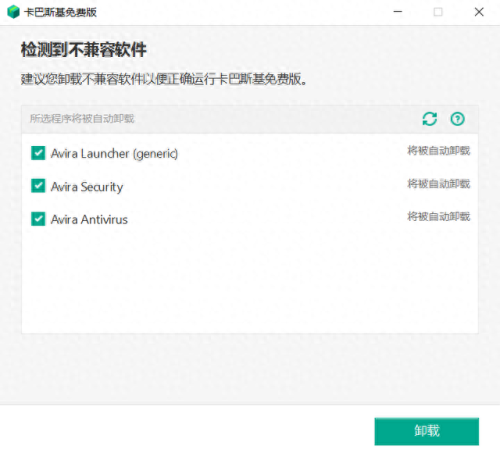The height and width of the screenshot is (467, 500).
Task: Click the 所选程序将被自动卸载 list header text
Action: [82, 119]
